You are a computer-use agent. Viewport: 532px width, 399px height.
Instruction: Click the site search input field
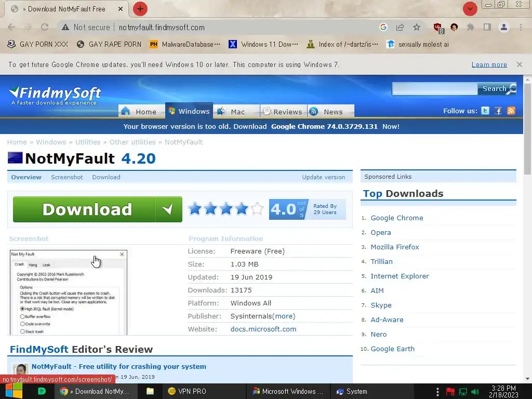(x=435, y=89)
